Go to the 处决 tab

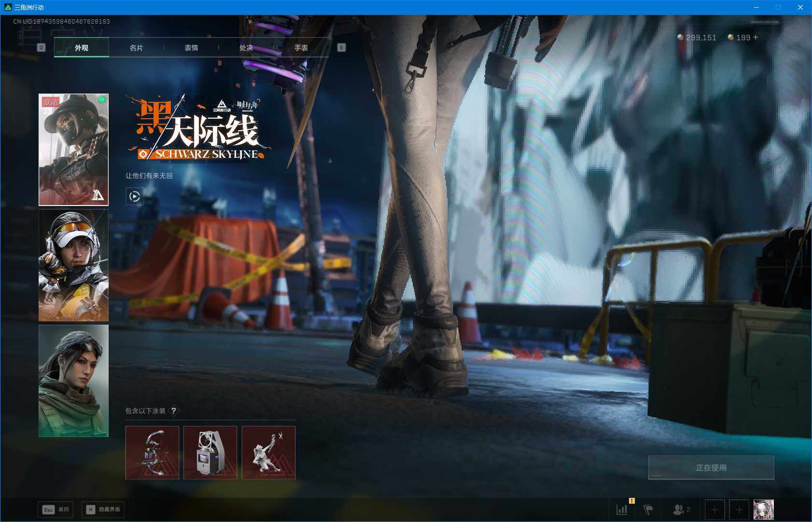tap(246, 47)
